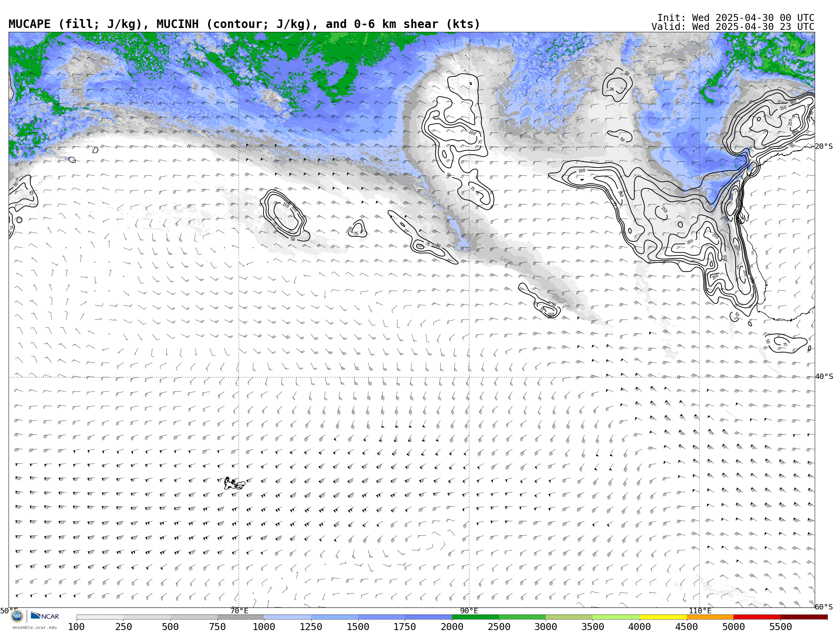The image size is (840, 632).
Task: Pick the light green swatch between 2500 and 3000
Action: click(522, 617)
